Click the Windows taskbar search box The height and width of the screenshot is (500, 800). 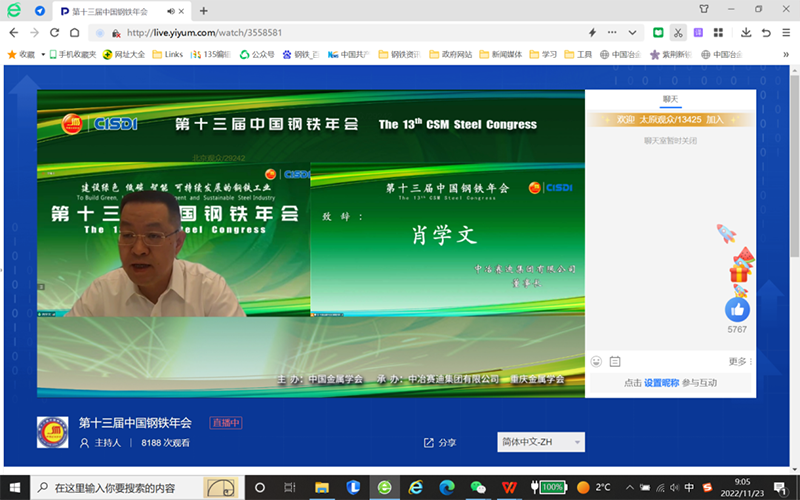pyautogui.click(x=115, y=487)
